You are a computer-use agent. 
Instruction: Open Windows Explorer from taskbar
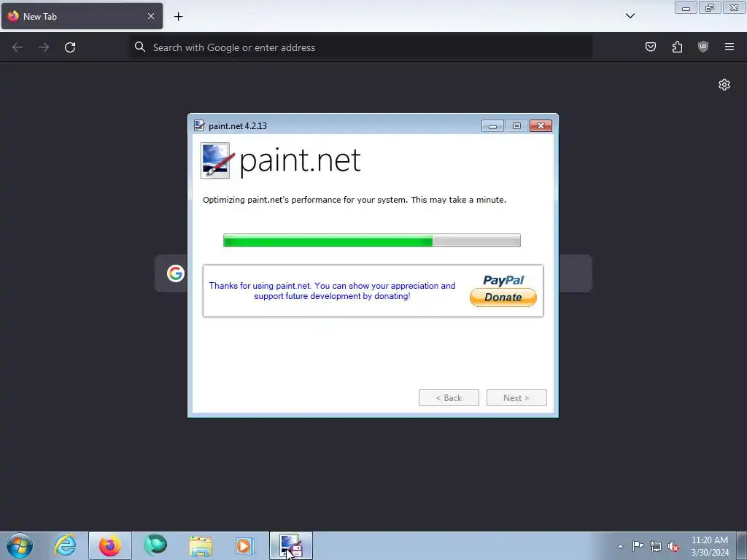pyautogui.click(x=201, y=546)
